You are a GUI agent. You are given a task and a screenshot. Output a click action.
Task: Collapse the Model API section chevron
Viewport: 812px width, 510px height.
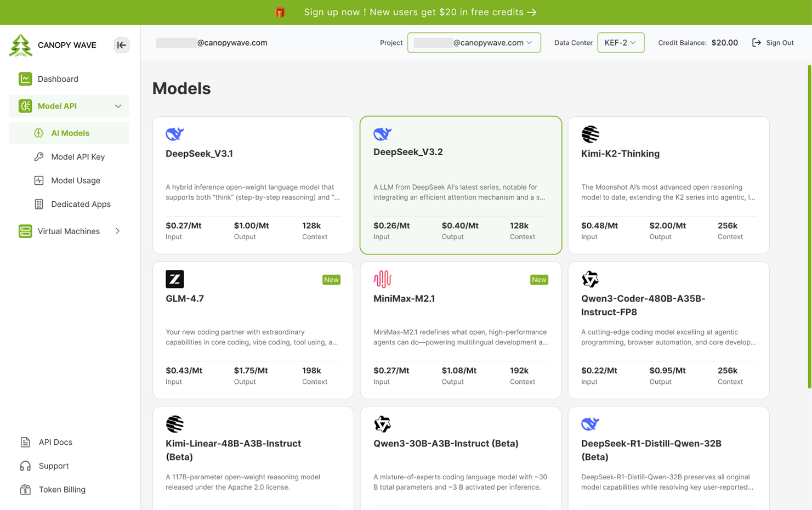point(118,106)
